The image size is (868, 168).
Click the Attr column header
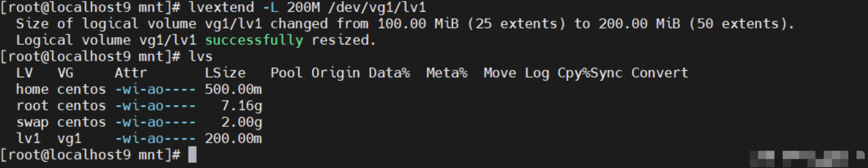tap(130, 73)
